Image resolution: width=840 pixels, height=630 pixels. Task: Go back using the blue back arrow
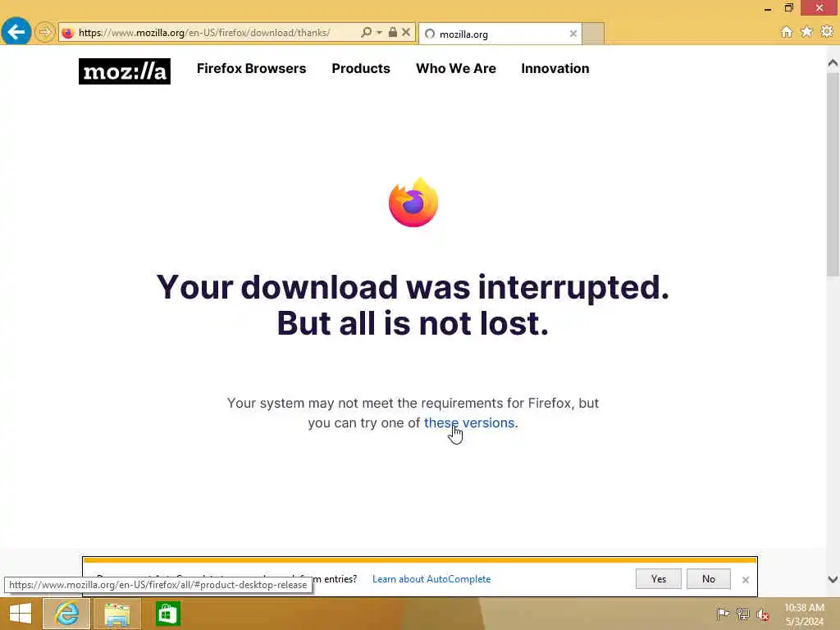[16, 32]
